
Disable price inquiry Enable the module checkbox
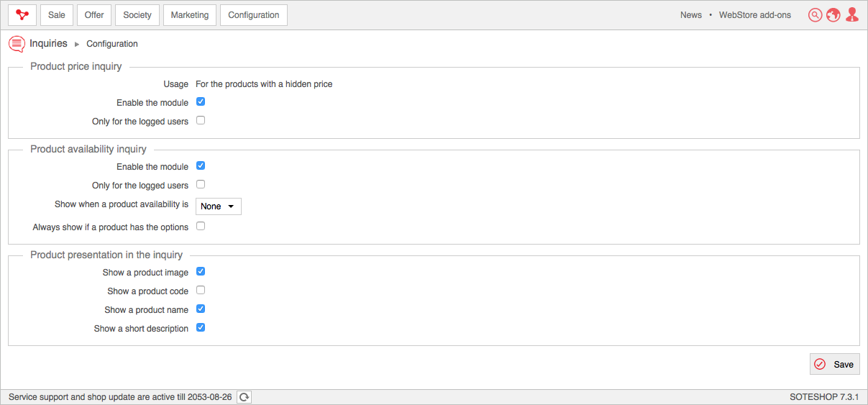(x=201, y=102)
